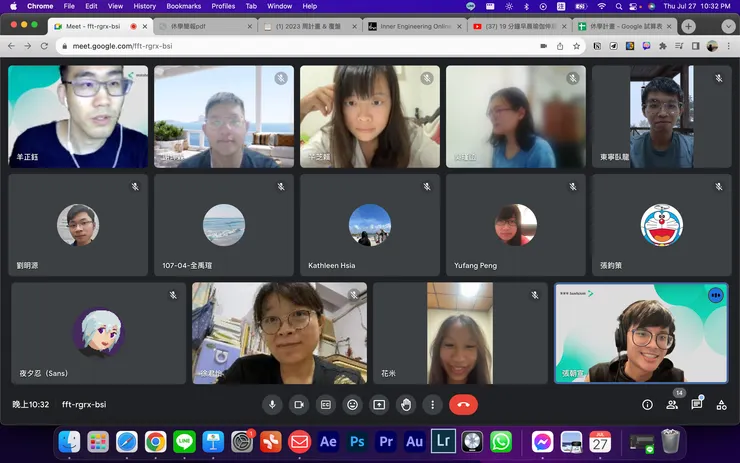Open Lightroom from the Dock
Viewport: 740px width, 463px height.
(443, 441)
